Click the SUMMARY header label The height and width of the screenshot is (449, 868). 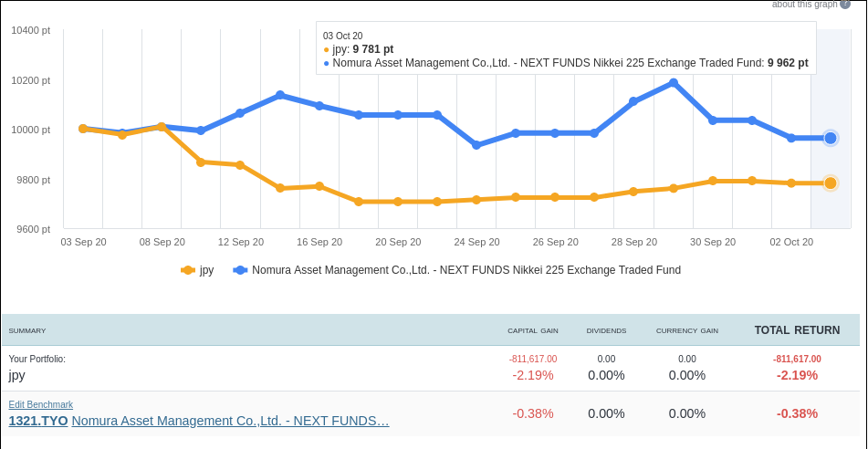coord(27,330)
